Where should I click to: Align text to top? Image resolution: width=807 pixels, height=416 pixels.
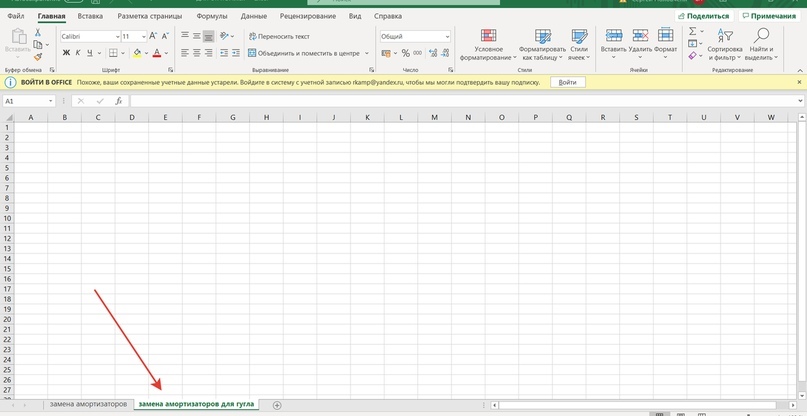click(184, 36)
